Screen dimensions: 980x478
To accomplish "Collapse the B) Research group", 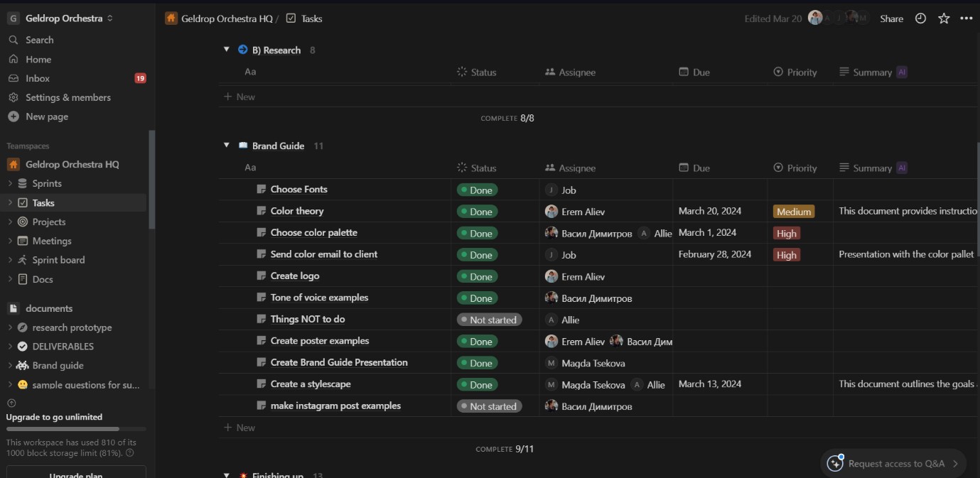I will point(227,50).
